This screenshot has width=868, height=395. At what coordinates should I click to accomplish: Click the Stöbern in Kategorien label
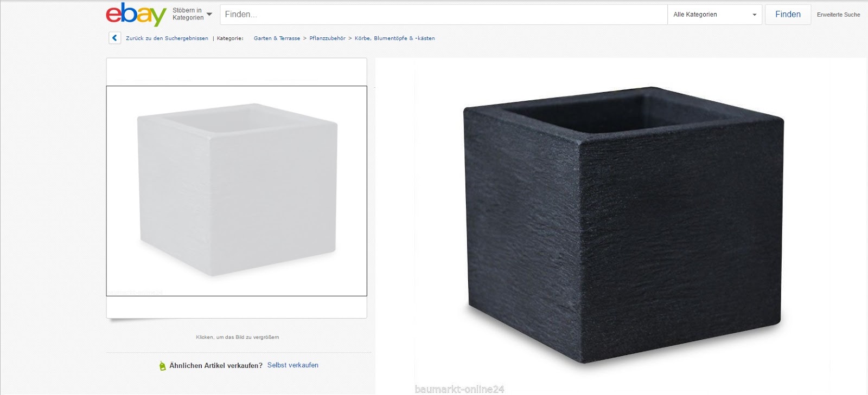click(x=188, y=14)
